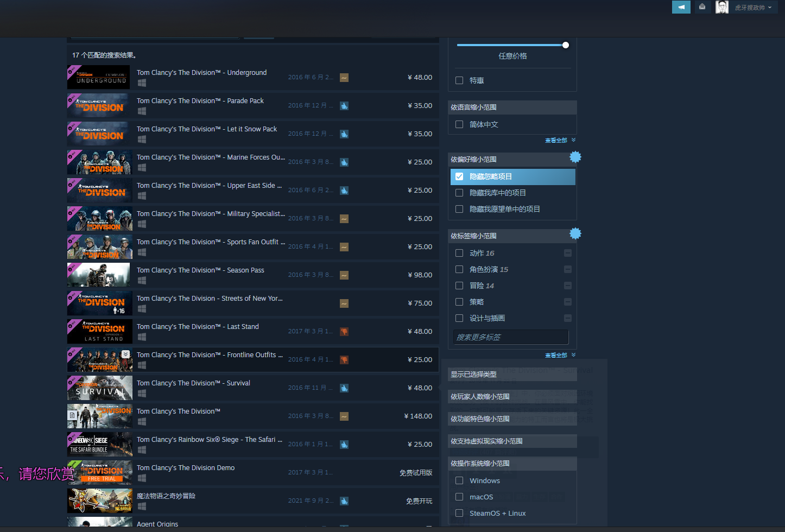Image resolution: width=785 pixels, height=532 pixels.
Task: Open dropdown arrow on Frontline Outfits thumbnail
Action: (126, 354)
